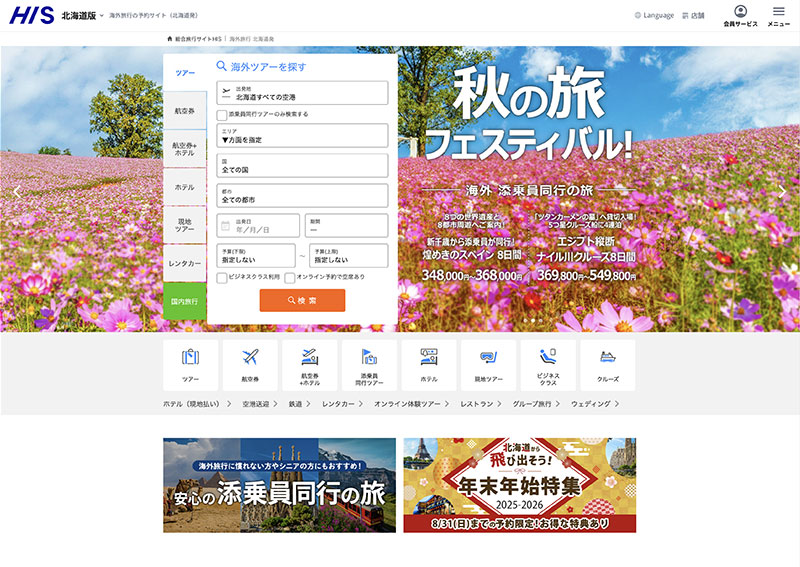
Task: Open the 会員サービス profile icon
Action: [x=740, y=15]
